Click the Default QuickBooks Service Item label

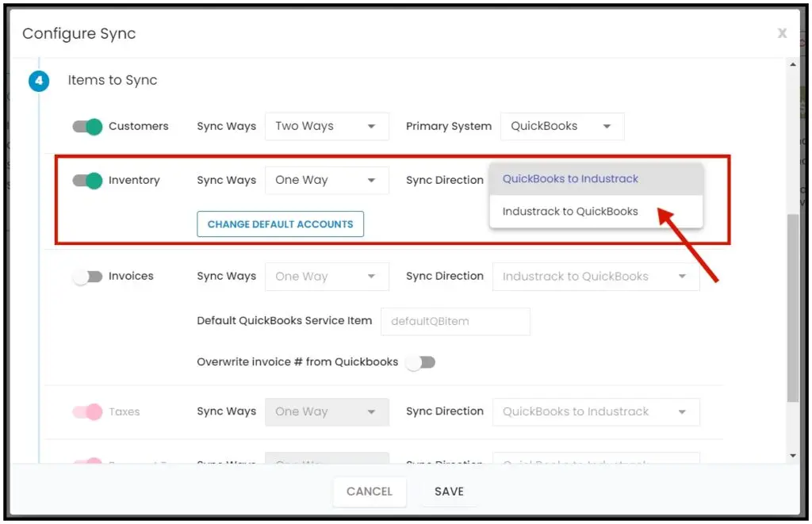click(x=285, y=320)
